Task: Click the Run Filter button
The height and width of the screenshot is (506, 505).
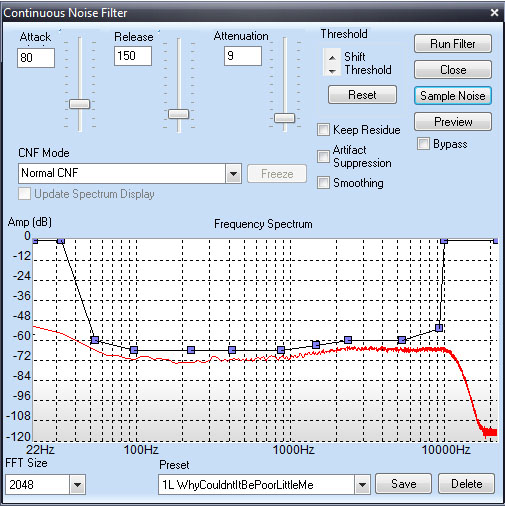Action: 453,44
